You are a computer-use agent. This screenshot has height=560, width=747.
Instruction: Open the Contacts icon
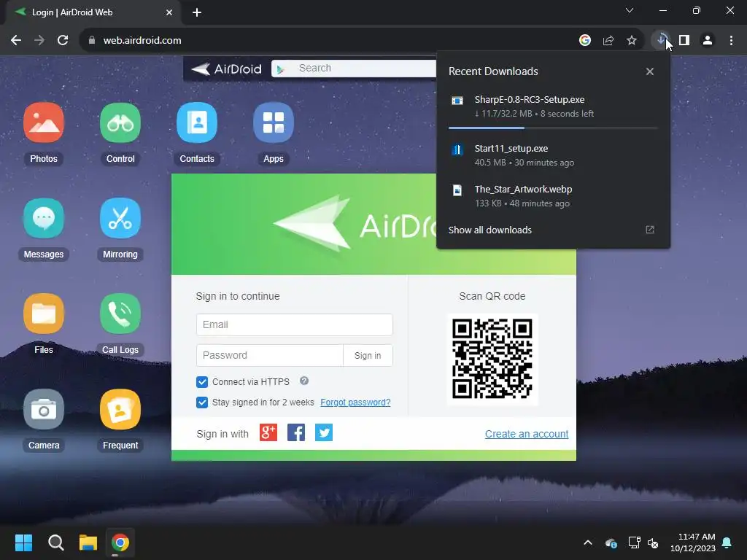pyautogui.click(x=197, y=122)
